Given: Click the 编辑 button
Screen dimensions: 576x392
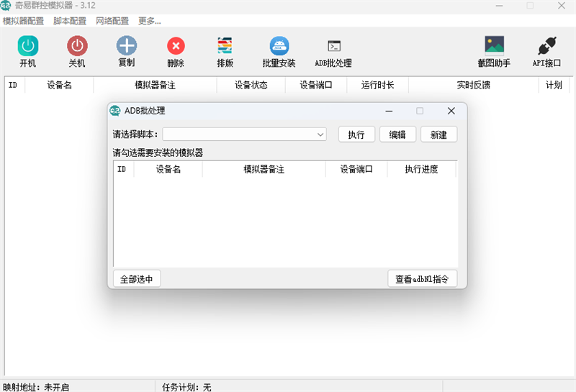Looking at the screenshot, I should coord(397,135).
